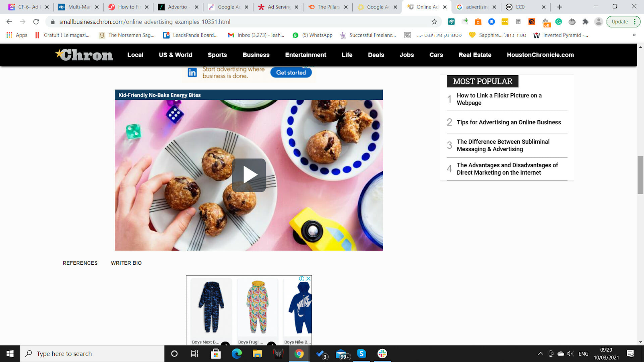Viewport: 644px width, 362px height.
Task: Click the calculator extension icon
Action: tap(518, 22)
